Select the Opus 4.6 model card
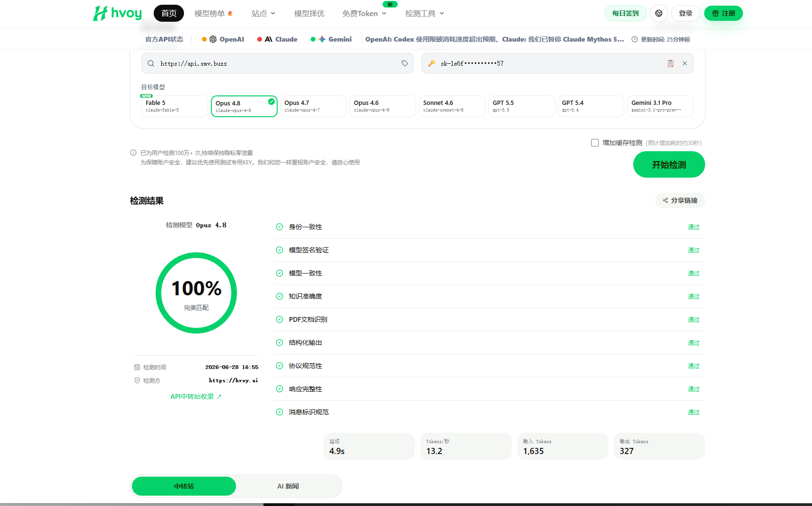The height and width of the screenshot is (506, 812). pyautogui.click(x=383, y=106)
